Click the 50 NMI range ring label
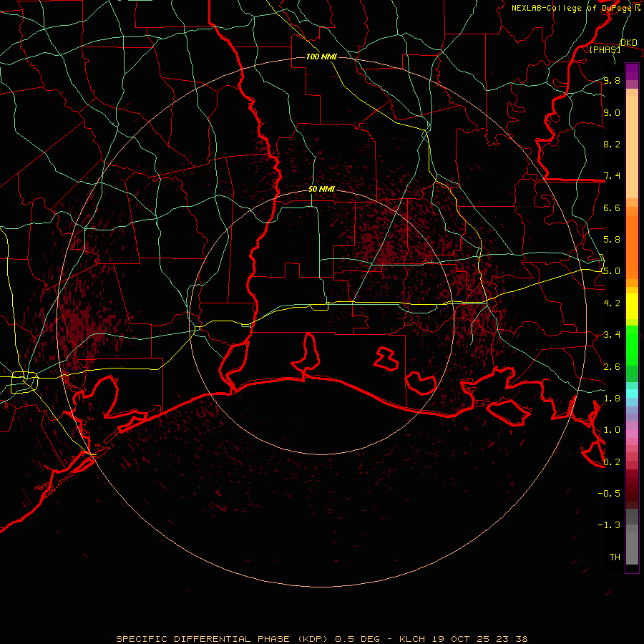 pyautogui.click(x=321, y=190)
